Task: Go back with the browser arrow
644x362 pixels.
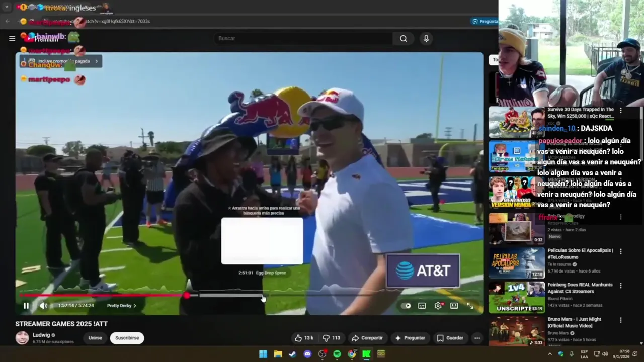Action: tap(7, 21)
